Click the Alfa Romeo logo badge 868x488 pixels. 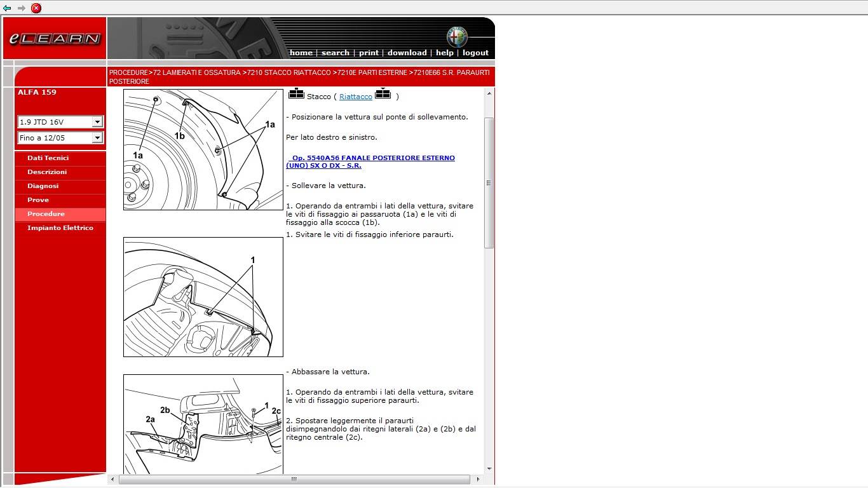[456, 37]
